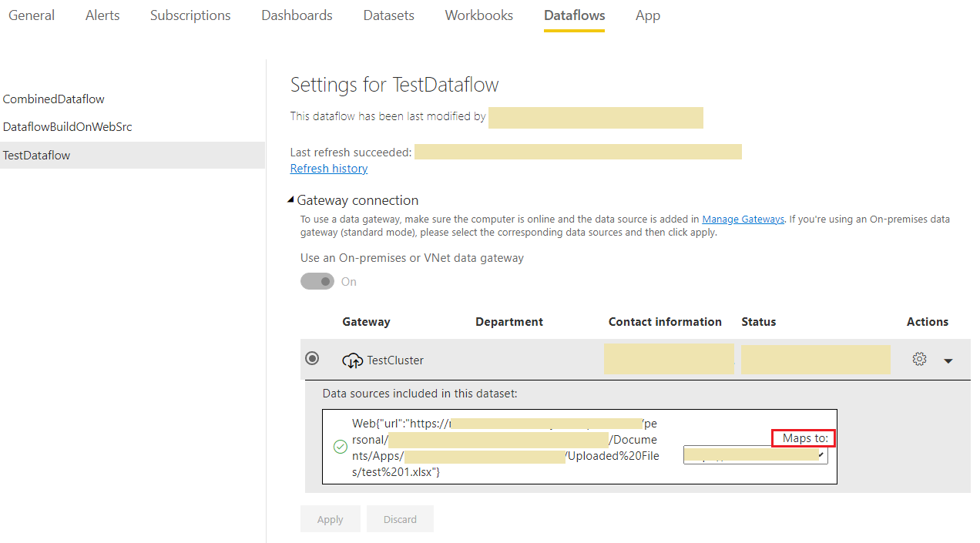Go to the Datasets tab

(x=389, y=15)
